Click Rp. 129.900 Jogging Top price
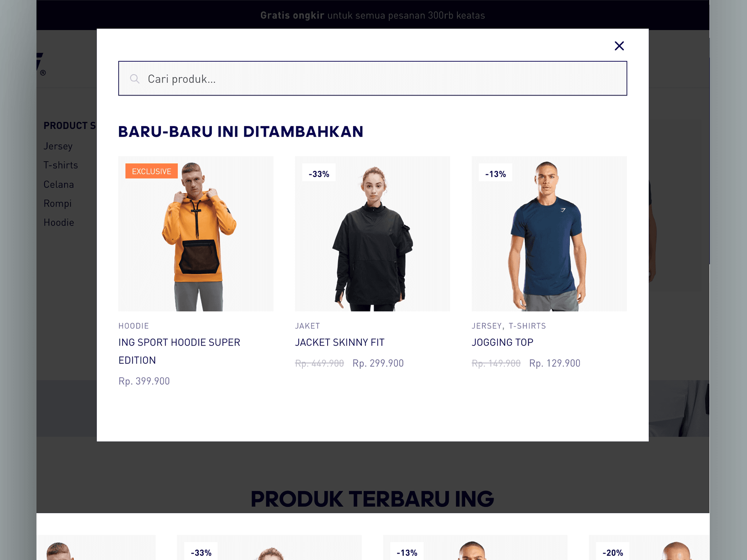Viewport: 747px width, 560px height. (x=555, y=363)
